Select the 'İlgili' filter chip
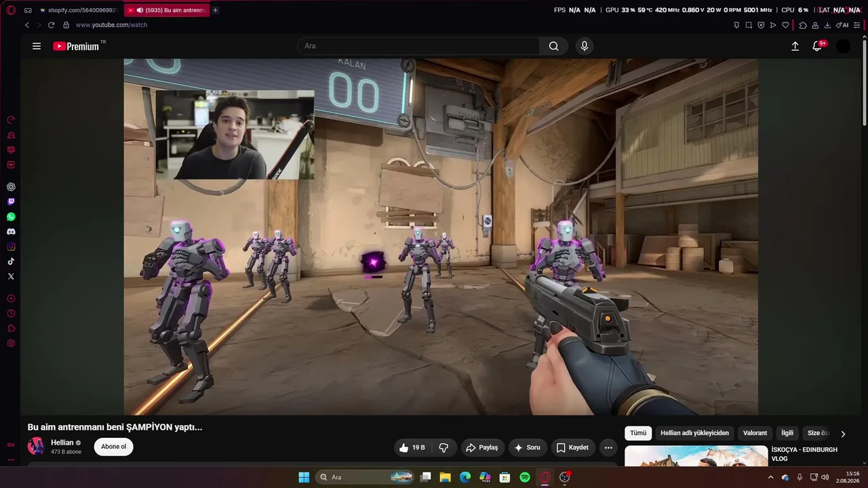Image resolution: width=868 pixels, height=488 pixels. 787,433
